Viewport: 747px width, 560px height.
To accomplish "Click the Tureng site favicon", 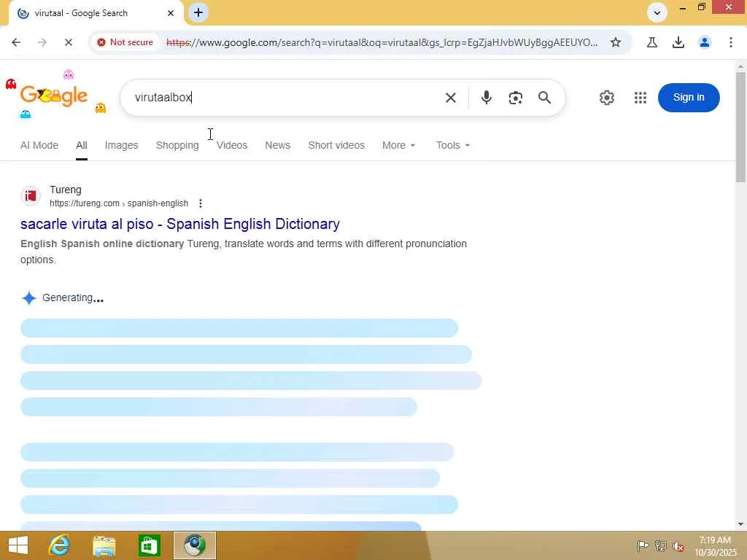I will [31, 195].
